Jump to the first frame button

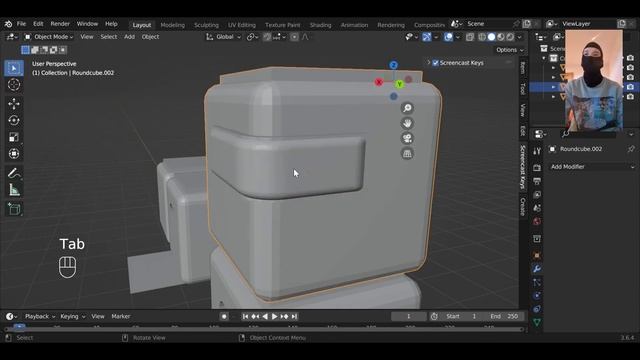point(245,316)
